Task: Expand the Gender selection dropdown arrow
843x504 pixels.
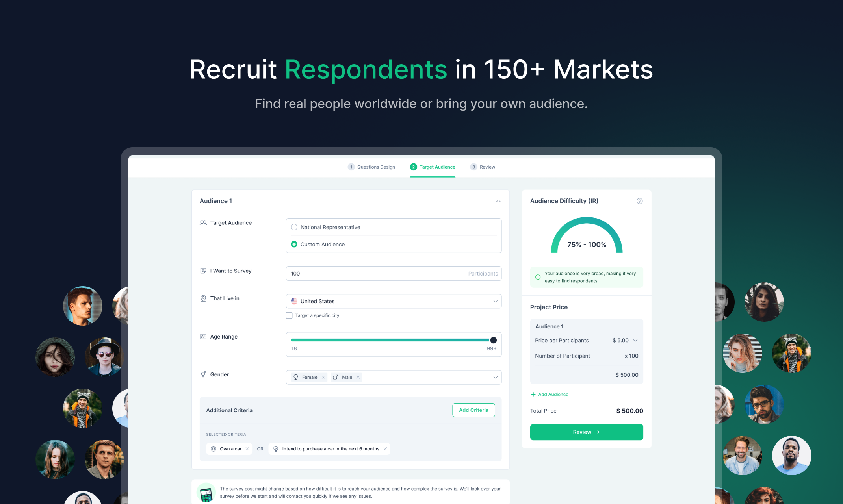Action: [x=495, y=377]
